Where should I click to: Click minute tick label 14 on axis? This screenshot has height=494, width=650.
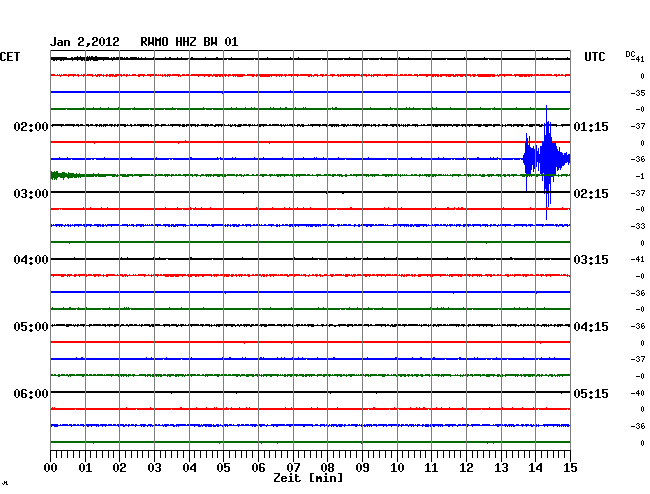[536, 467]
